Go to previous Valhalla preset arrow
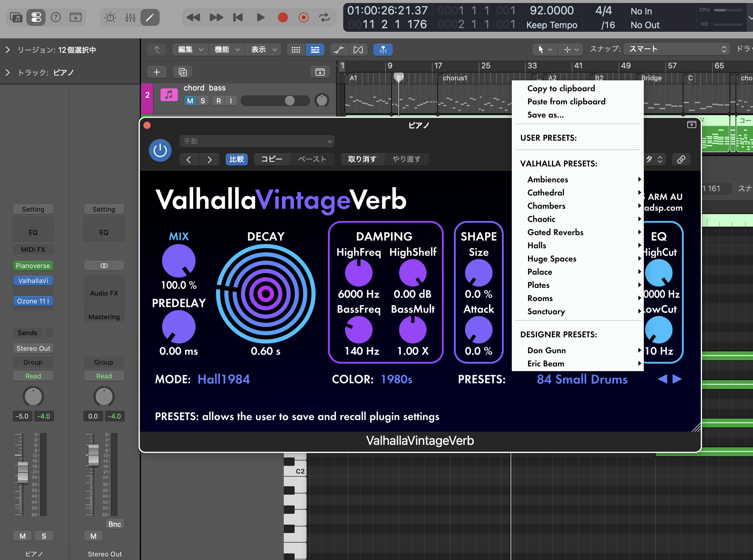The image size is (753, 560). pos(662,379)
